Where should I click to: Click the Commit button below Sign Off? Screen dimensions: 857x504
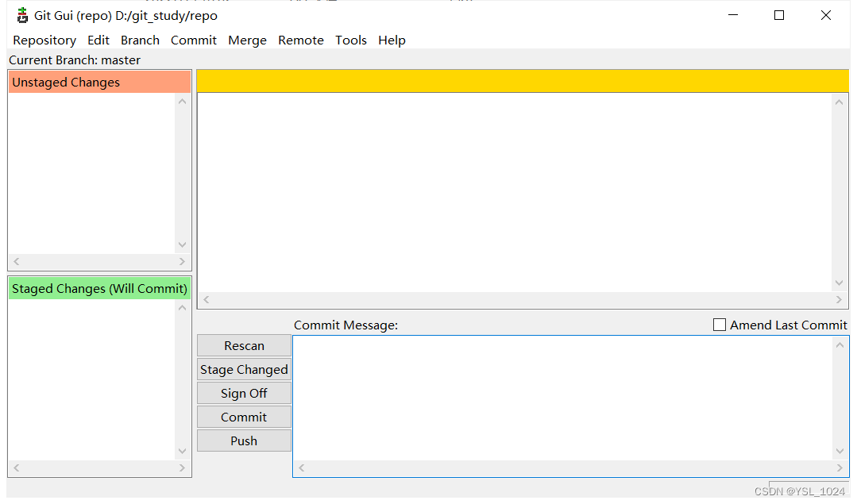[244, 417]
